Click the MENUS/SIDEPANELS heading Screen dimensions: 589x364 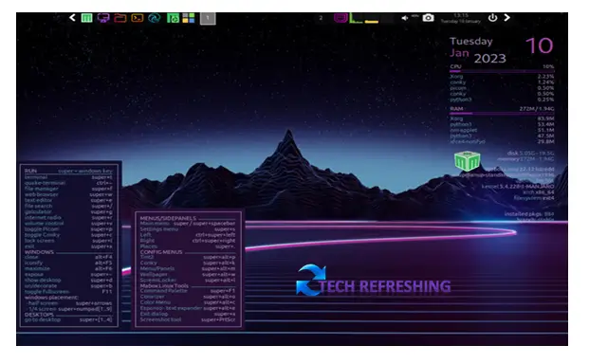[168, 218]
